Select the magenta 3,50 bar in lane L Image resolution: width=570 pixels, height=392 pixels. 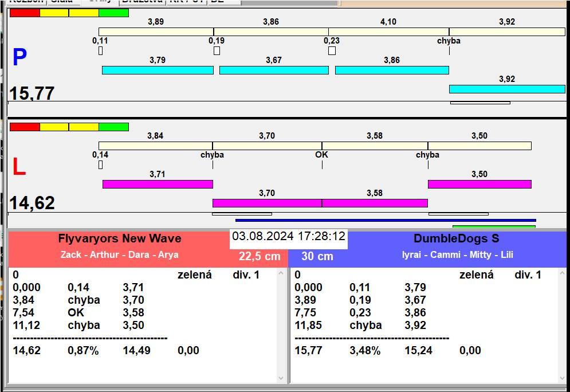click(x=479, y=184)
